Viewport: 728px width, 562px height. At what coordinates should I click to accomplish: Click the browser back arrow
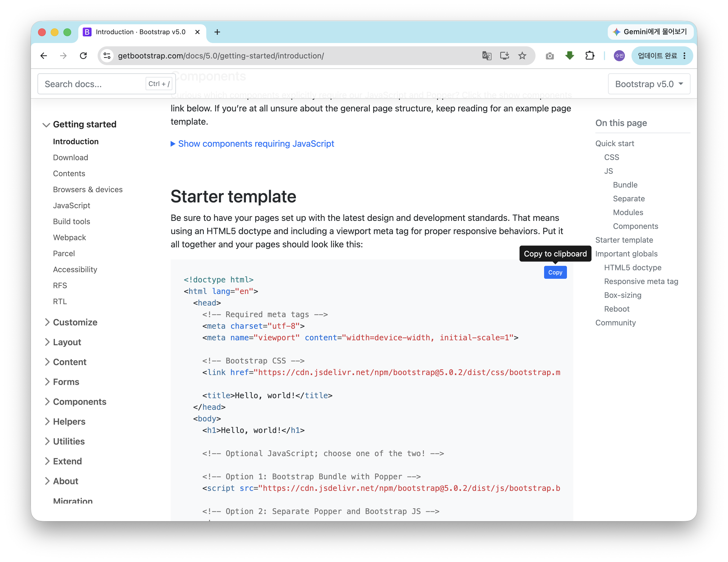click(44, 56)
